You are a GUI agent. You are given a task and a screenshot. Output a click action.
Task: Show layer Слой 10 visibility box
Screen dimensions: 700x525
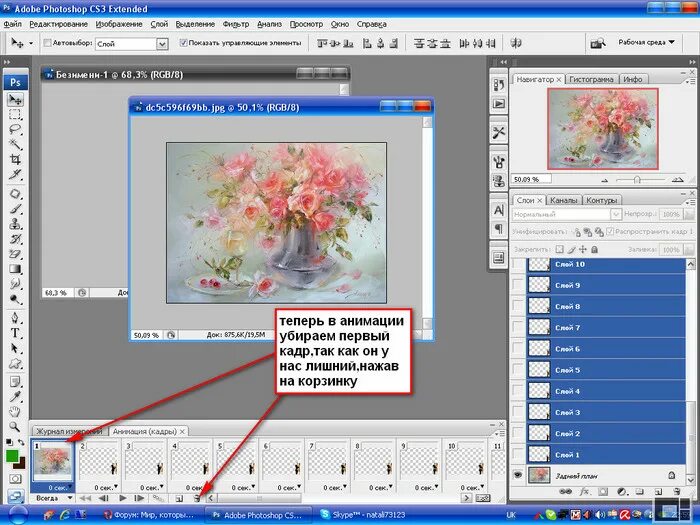click(517, 264)
